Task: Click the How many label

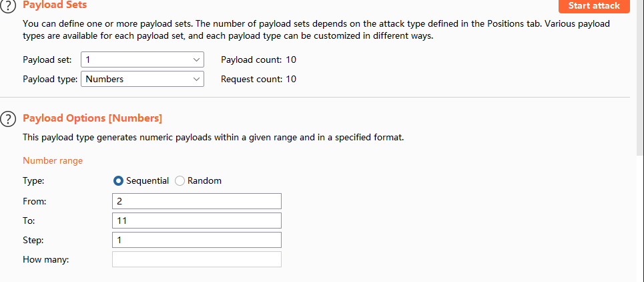Action: click(x=45, y=259)
